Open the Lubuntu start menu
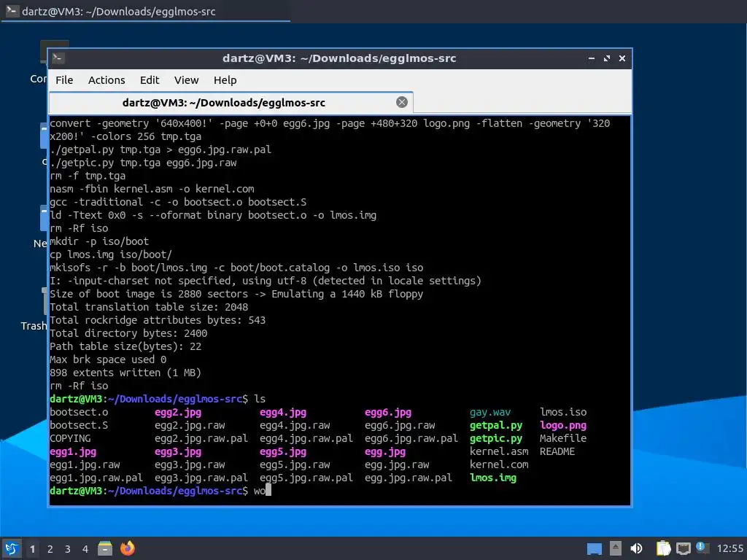 12,548
